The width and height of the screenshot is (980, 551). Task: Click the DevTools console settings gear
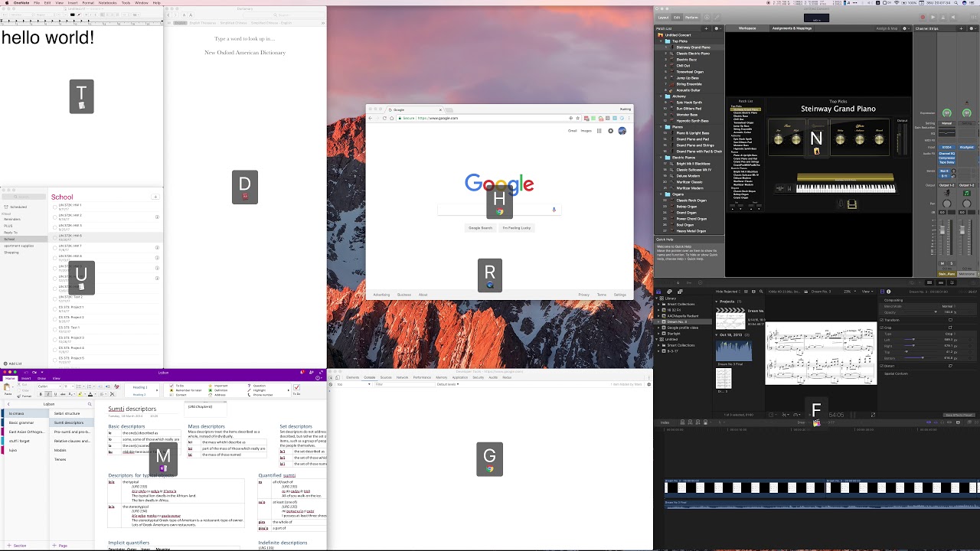pos(648,384)
